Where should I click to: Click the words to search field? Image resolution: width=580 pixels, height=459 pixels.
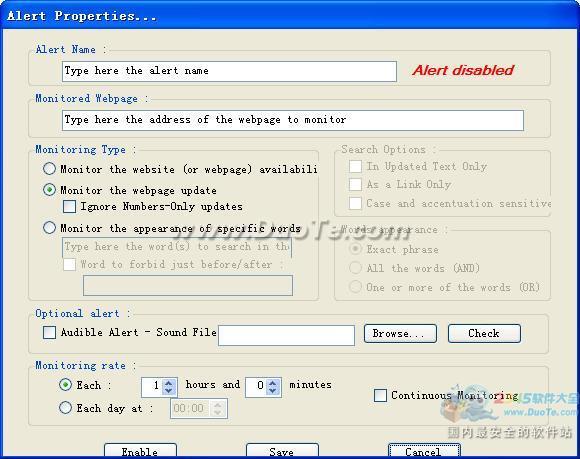click(x=177, y=247)
